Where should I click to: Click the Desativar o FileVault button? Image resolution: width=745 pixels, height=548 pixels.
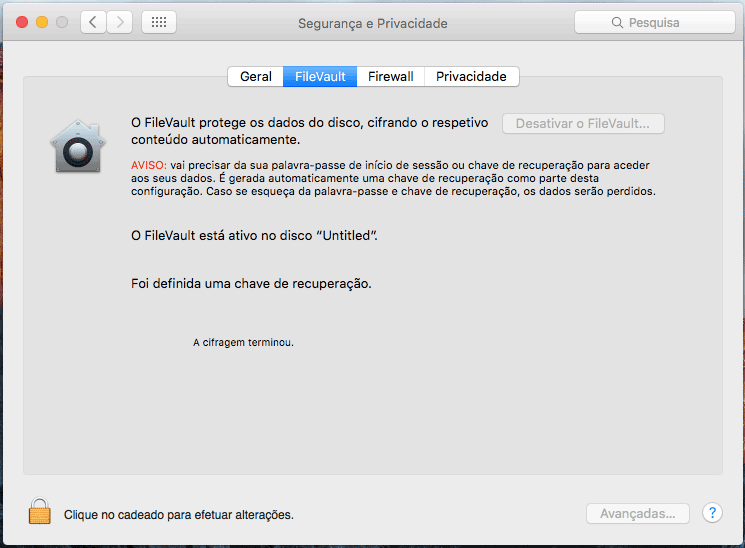click(583, 124)
